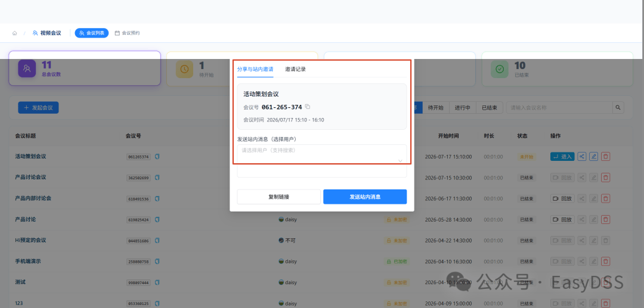
Task: Edit the 产品讨论会议 meeting row
Action: pyautogui.click(x=593, y=177)
